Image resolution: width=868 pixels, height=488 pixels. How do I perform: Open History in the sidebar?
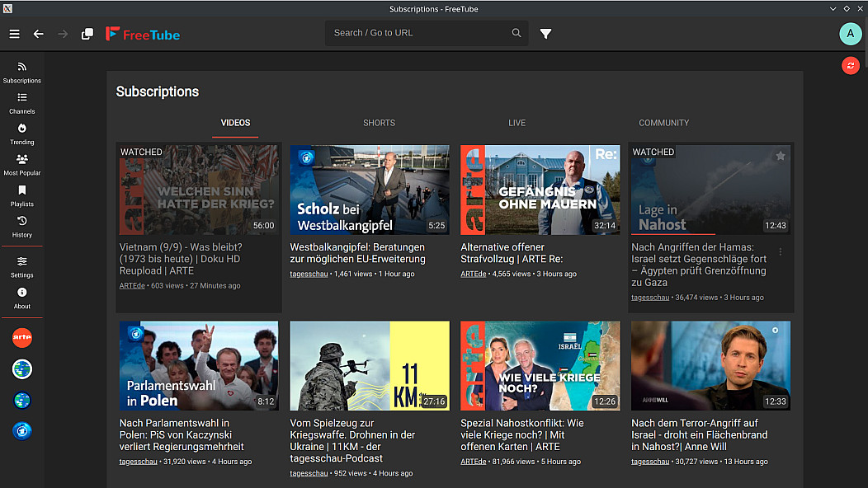tap(22, 226)
